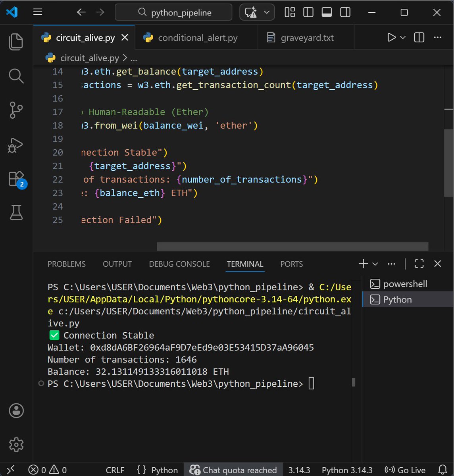This screenshot has width=454, height=476.
Task: Select the Python 3.14.3 interpreter
Action: pos(347,470)
